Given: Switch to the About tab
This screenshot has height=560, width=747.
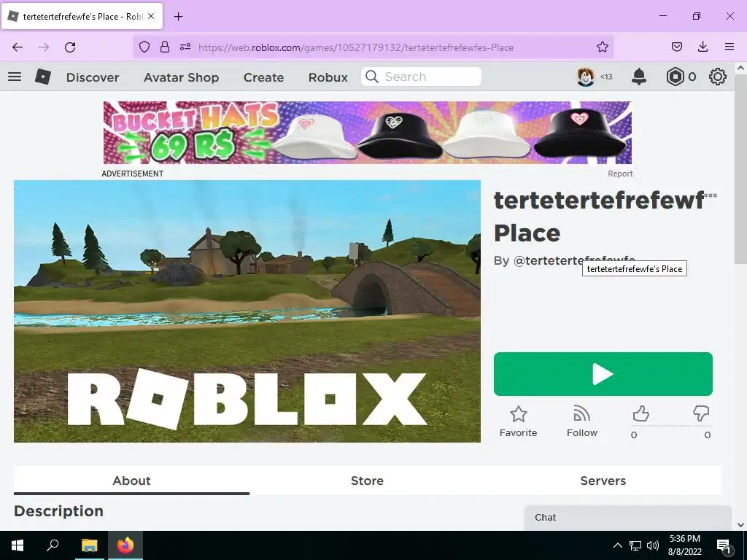Looking at the screenshot, I should click(x=131, y=481).
